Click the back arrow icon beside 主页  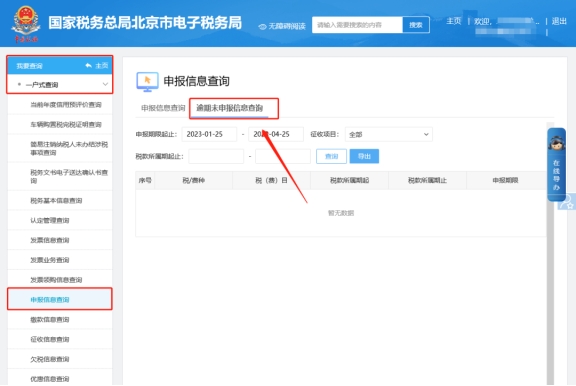click(89, 66)
